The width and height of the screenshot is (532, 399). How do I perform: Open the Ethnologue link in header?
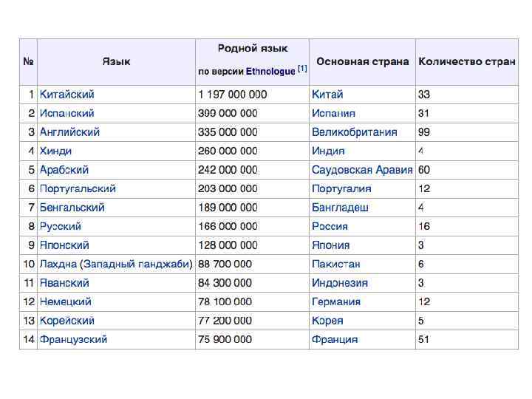[x=270, y=72]
